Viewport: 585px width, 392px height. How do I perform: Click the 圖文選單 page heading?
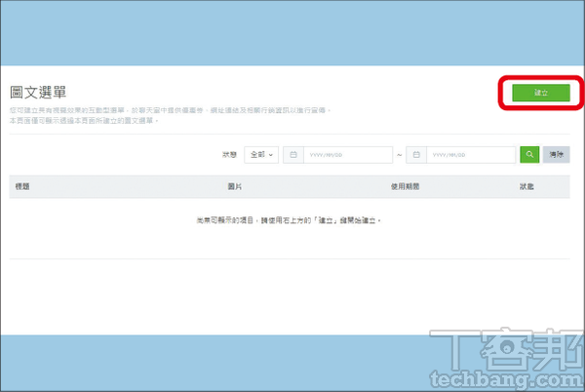pos(38,92)
